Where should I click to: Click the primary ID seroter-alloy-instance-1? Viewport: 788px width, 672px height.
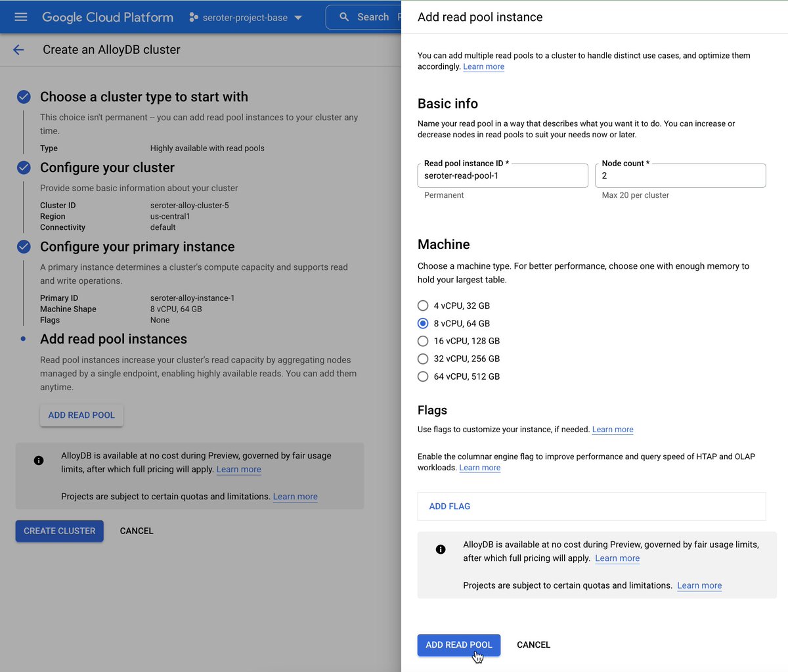click(192, 298)
